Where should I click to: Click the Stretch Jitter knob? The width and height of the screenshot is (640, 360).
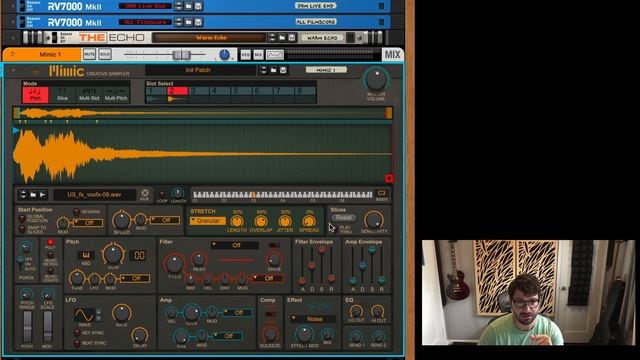285,222
